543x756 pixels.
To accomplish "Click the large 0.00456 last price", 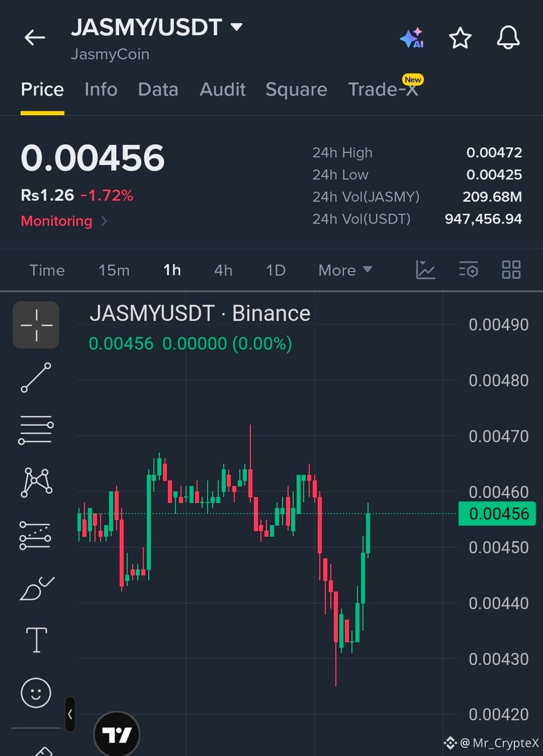I will coord(93,158).
